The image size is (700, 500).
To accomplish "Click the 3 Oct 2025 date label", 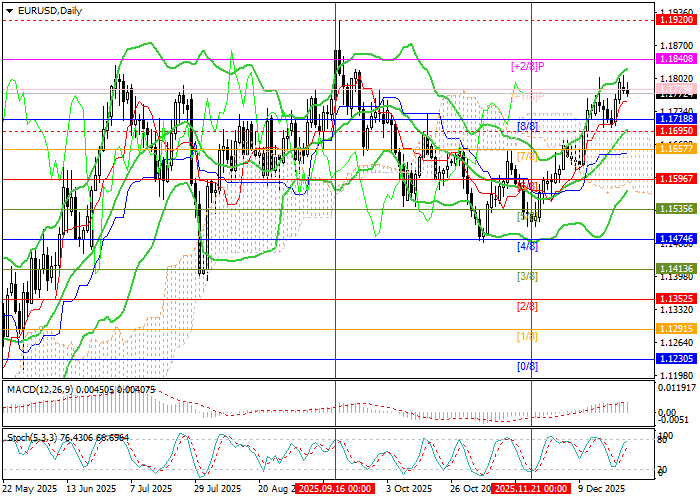I will [409, 489].
